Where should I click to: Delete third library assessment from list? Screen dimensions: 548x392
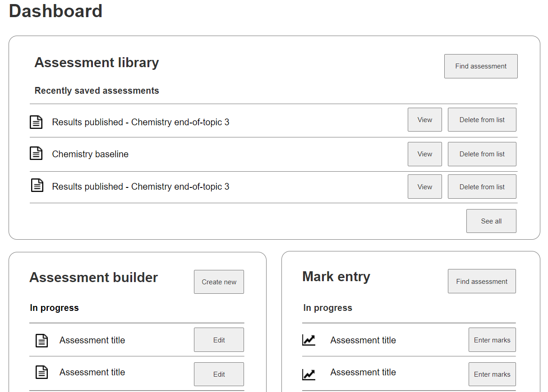click(x=482, y=186)
